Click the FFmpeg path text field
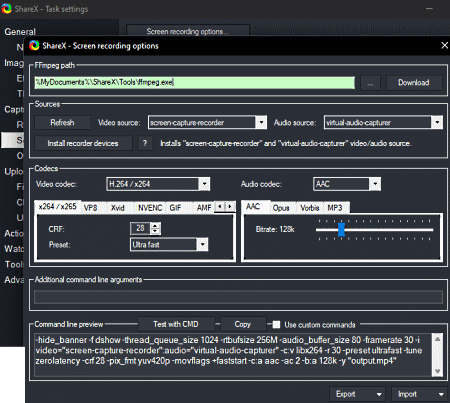The width and height of the screenshot is (450, 403). [194, 82]
